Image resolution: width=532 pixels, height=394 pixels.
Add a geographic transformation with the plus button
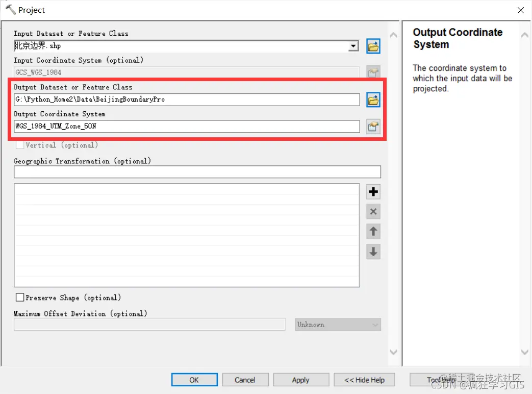pyautogui.click(x=373, y=192)
